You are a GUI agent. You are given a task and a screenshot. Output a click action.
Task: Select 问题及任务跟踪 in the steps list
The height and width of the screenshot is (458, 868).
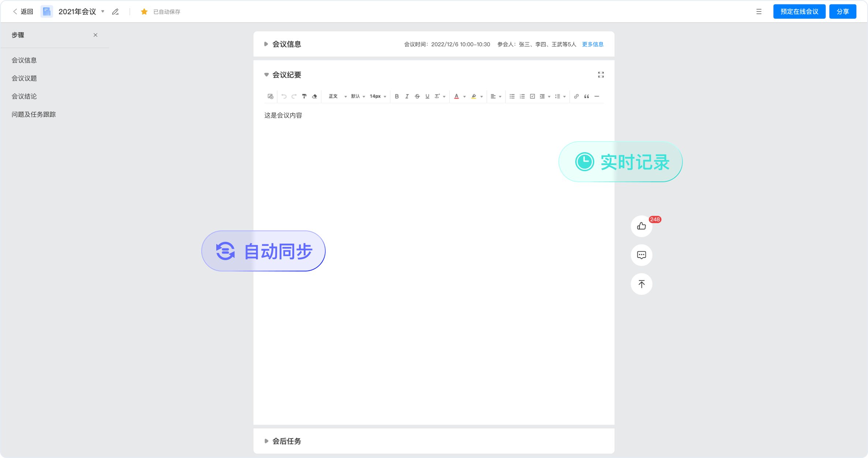click(x=34, y=114)
